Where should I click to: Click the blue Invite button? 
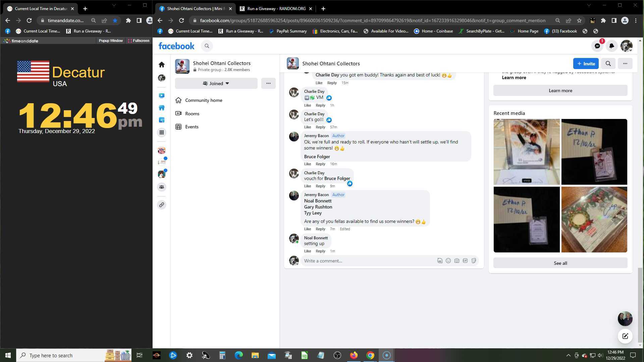click(586, 63)
